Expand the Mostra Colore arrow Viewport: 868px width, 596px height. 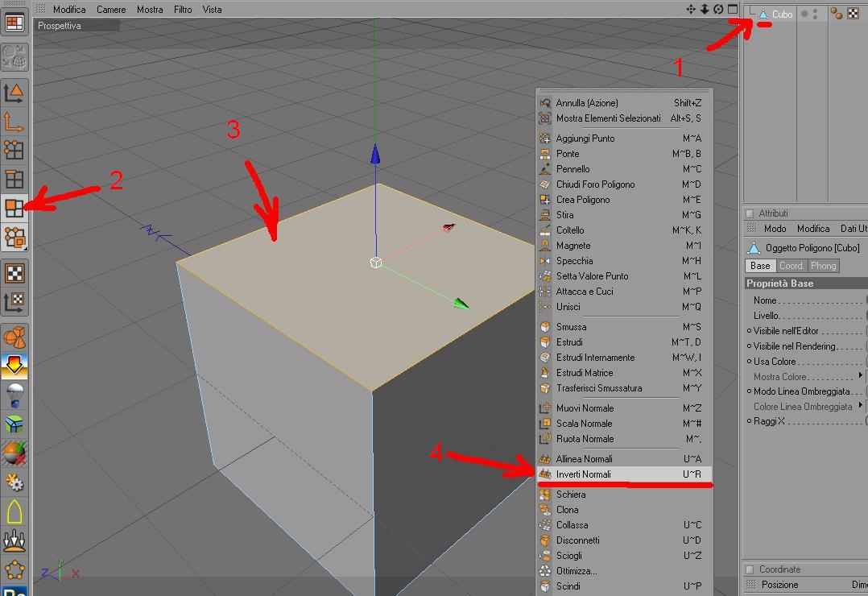point(860,375)
